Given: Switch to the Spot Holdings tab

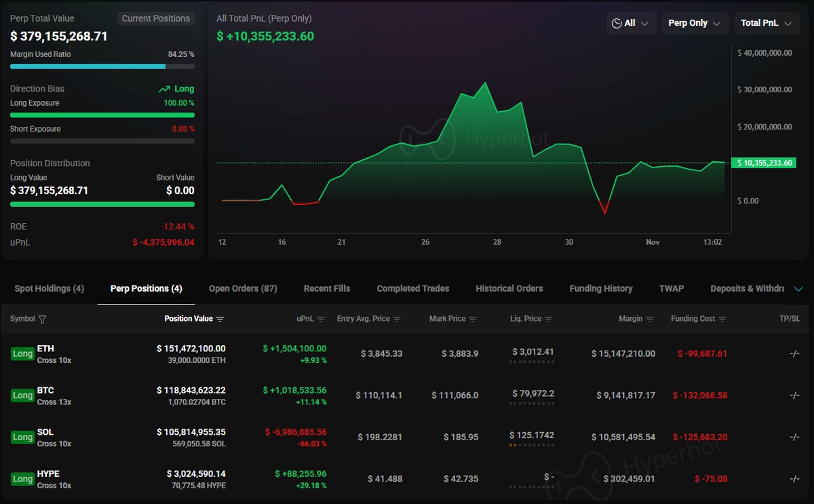Looking at the screenshot, I should point(50,289).
